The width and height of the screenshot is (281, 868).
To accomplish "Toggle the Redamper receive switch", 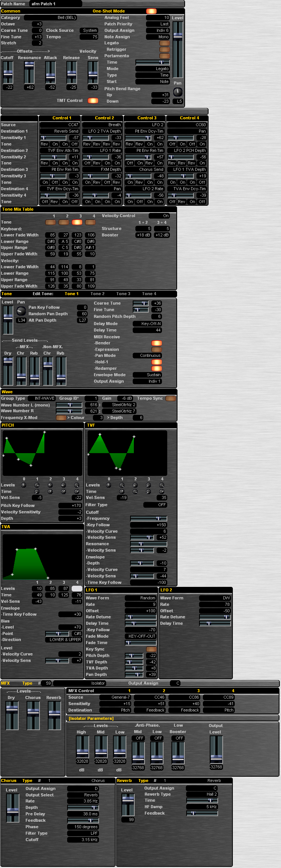I will click(x=157, y=368).
